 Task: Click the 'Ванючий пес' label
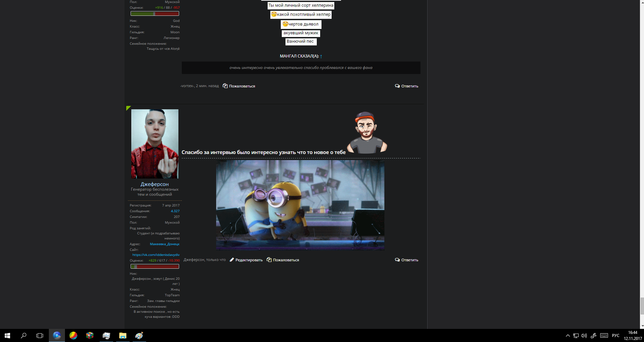(301, 42)
